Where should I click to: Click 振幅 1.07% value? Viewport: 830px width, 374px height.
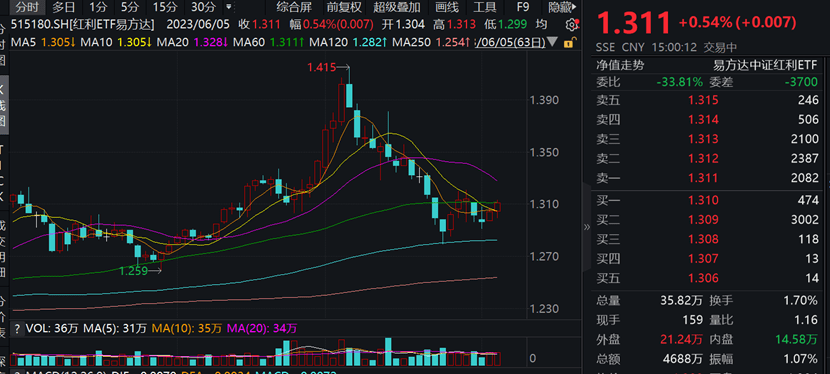pyautogui.click(x=800, y=359)
